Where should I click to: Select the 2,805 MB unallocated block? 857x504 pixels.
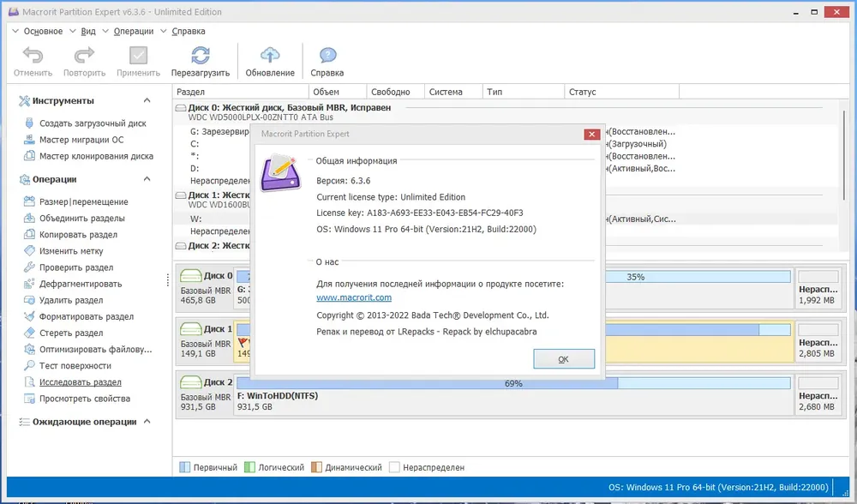817,342
